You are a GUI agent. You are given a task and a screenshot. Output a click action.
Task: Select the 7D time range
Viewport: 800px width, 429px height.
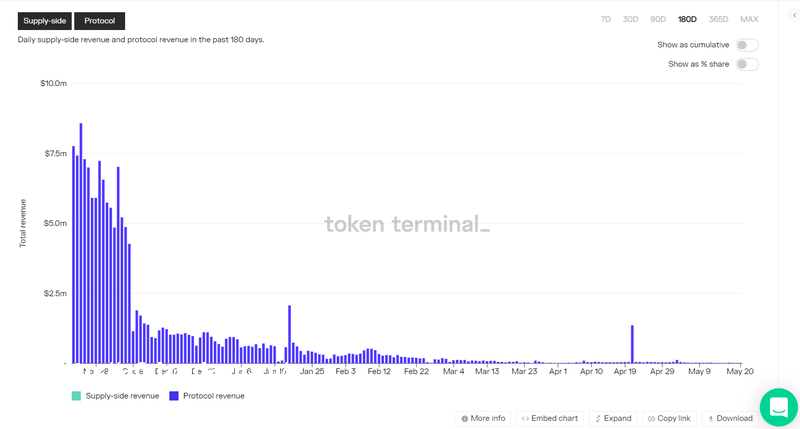coord(605,19)
